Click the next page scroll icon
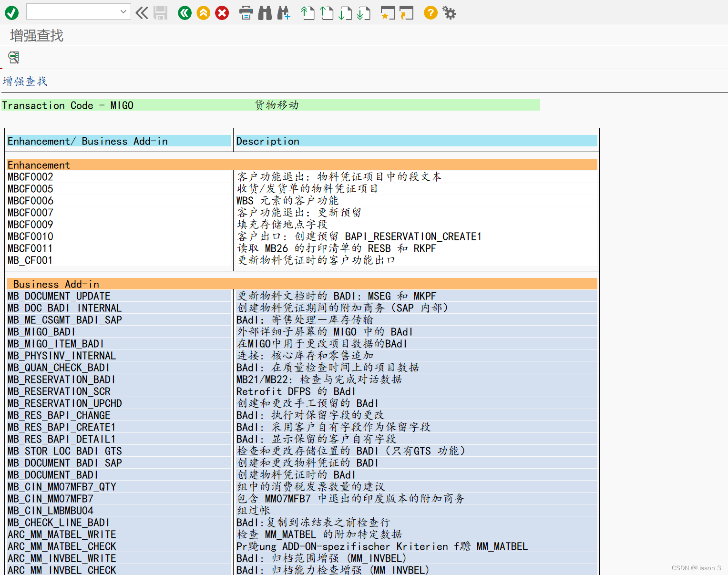728x575 pixels. tap(345, 13)
